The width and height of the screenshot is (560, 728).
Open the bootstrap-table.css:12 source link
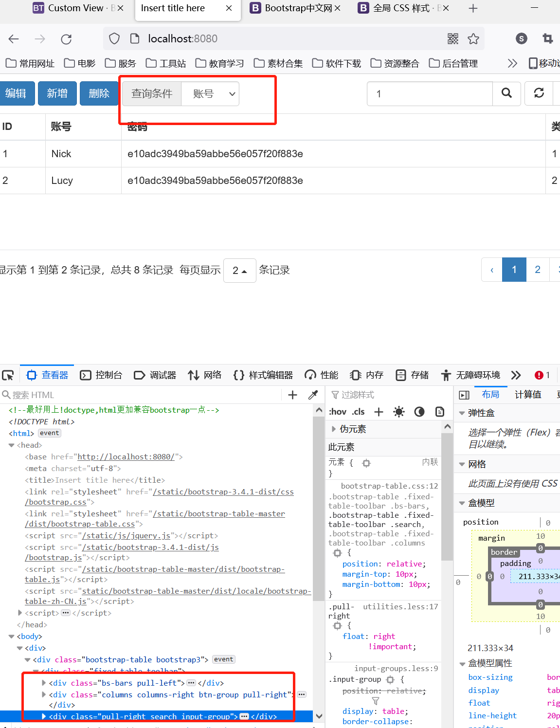389,486
